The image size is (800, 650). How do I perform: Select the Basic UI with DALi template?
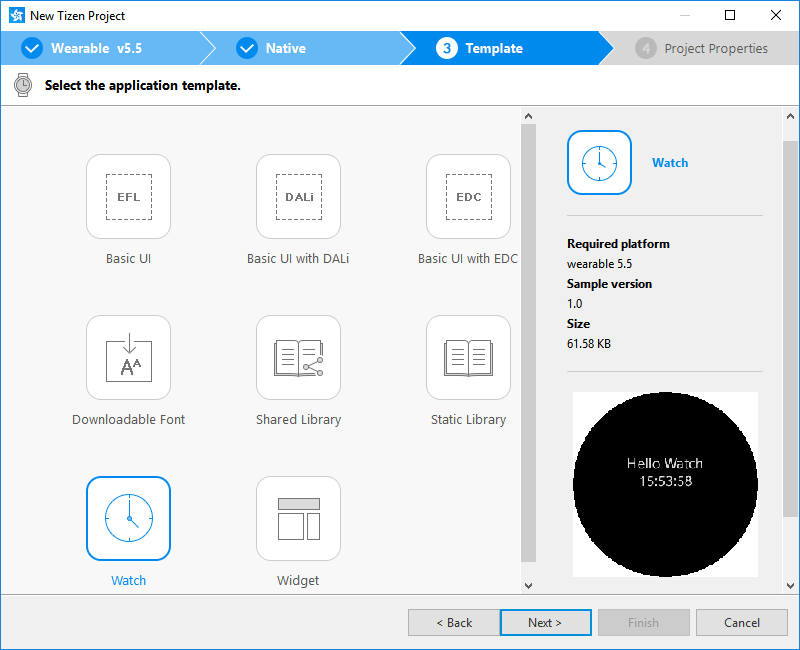pos(298,196)
